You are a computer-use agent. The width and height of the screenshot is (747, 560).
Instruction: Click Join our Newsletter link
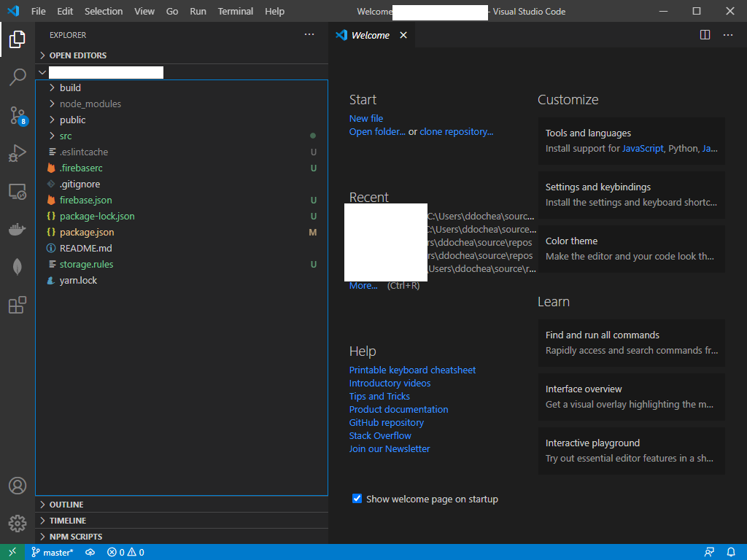(x=390, y=448)
